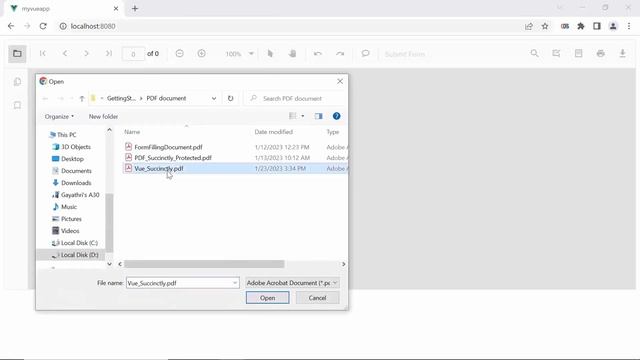Click the blue Help question mark icon
Image resolution: width=640 pixels, height=360 pixels.
(336, 116)
